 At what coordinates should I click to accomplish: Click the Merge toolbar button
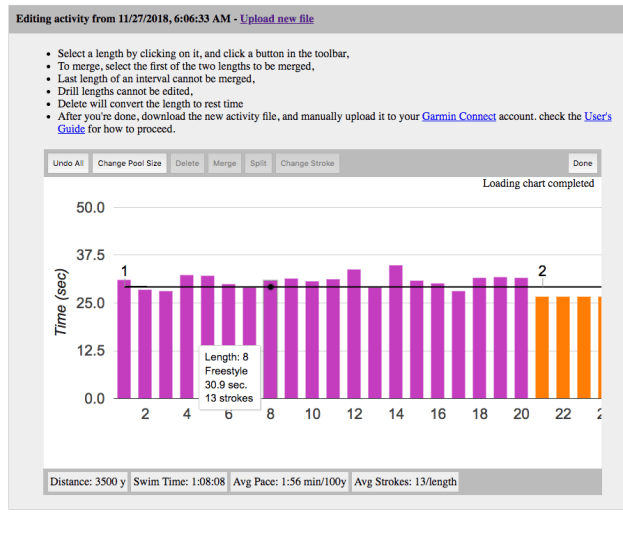point(224,163)
